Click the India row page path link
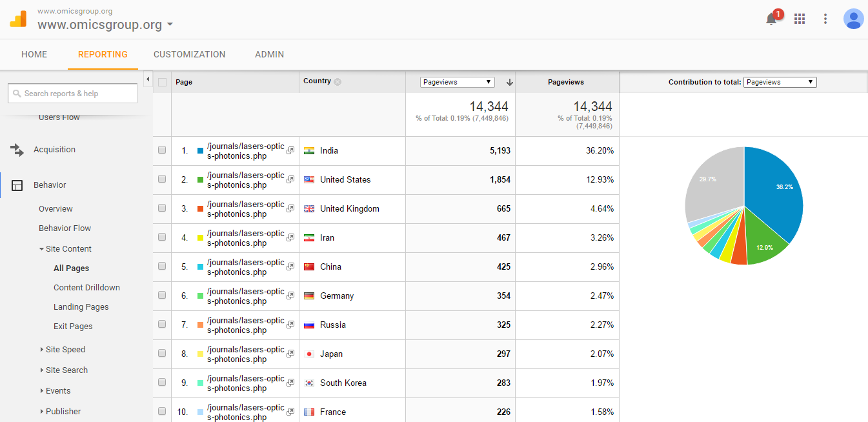This screenshot has width=868, height=422. tap(246, 151)
